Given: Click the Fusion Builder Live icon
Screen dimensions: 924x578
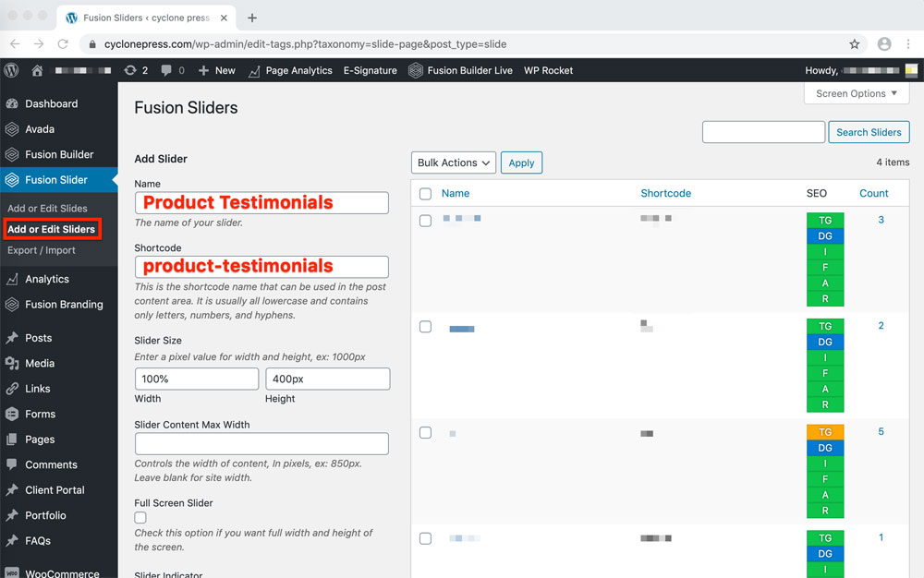Looking at the screenshot, I should 416,70.
